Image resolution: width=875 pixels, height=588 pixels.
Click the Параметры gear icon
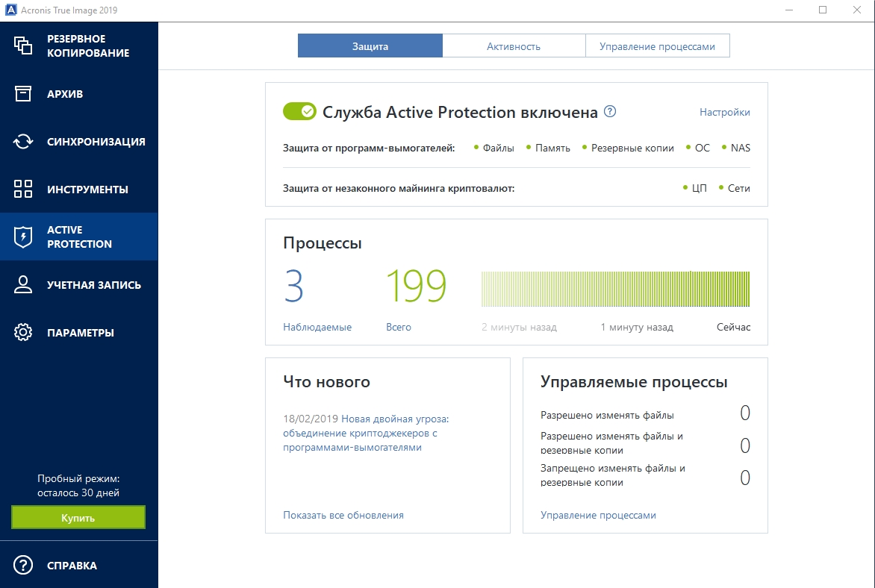click(x=23, y=333)
